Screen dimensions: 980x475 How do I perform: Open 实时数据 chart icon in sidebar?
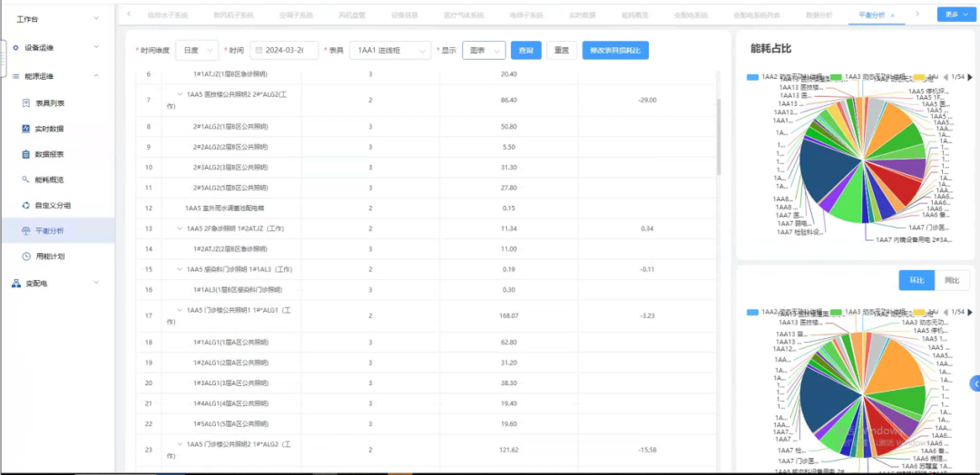[25, 129]
